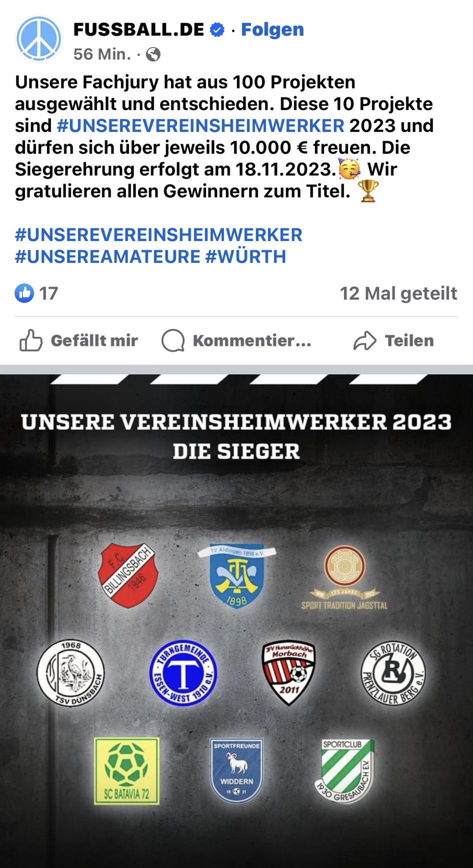Click the share arrow icon
Image resolution: width=473 pixels, height=868 pixels.
coord(364,341)
